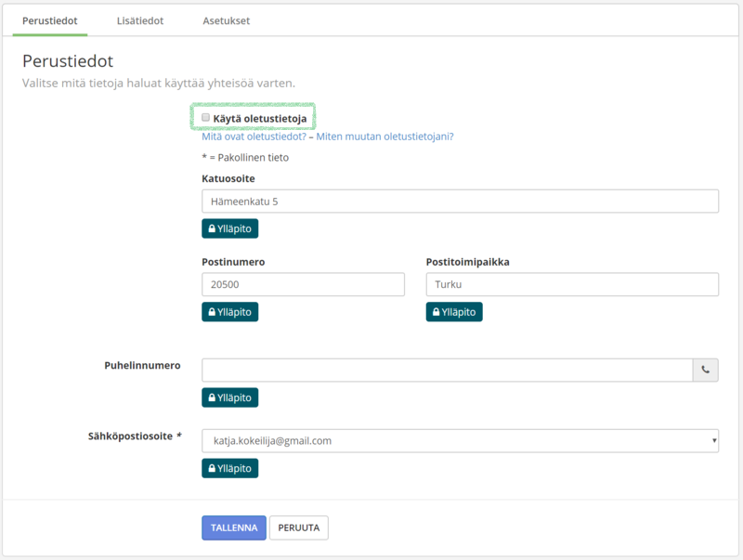Follow the 'Miten muutan oletustietojani?' link

pos(385,137)
